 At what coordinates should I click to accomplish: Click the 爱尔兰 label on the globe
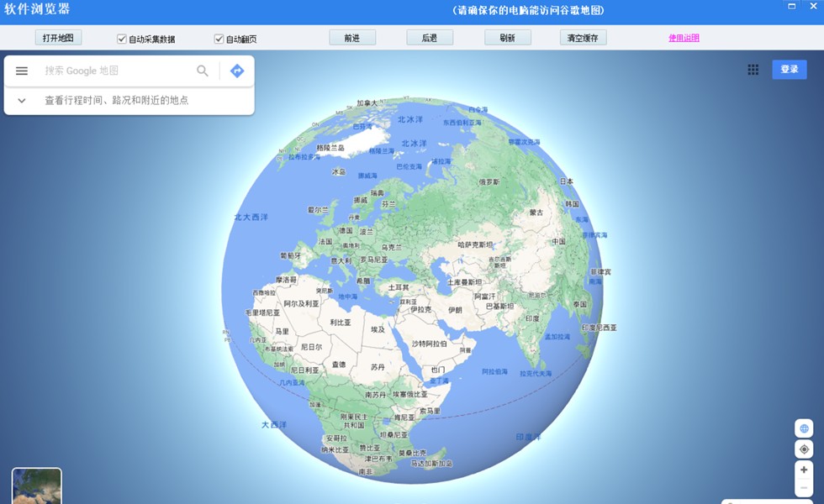pyautogui.click(x=318, y=210)
